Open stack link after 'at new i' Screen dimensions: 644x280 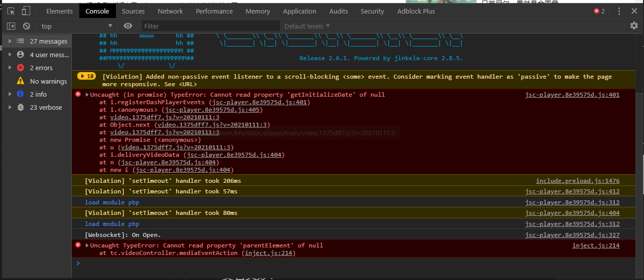(183, 170)
